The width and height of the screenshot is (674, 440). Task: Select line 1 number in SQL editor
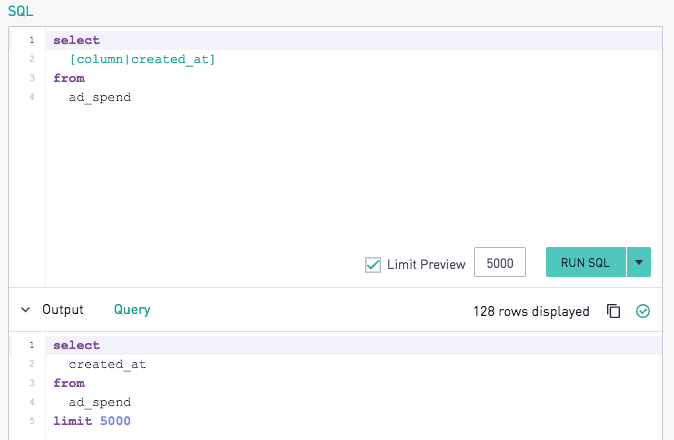point(32,40)
